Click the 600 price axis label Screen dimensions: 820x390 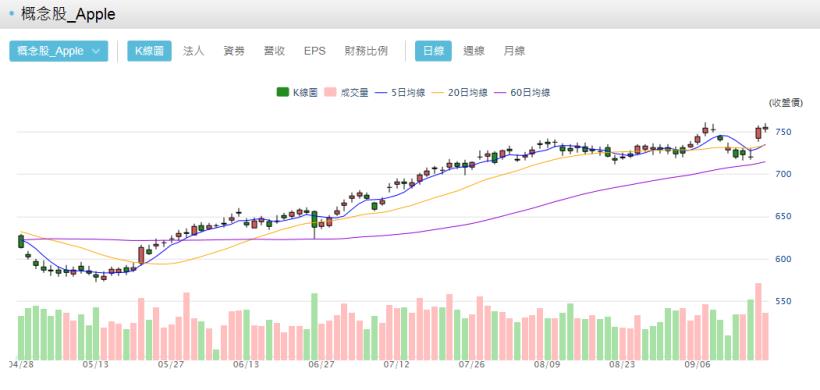pos(783,259)
